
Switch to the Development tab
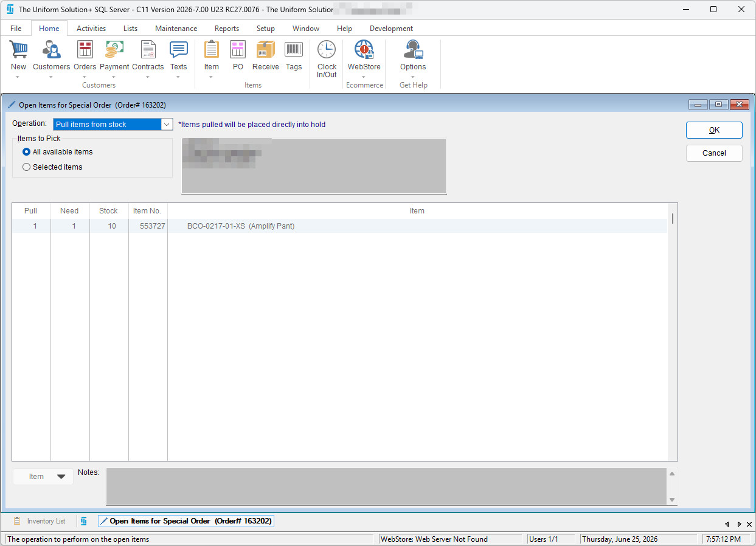point(391,29)
